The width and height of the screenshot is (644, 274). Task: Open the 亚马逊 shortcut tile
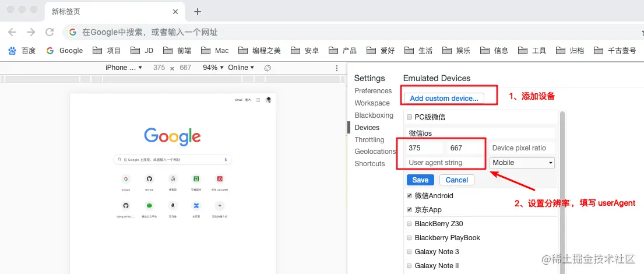[x=173, y=208]
